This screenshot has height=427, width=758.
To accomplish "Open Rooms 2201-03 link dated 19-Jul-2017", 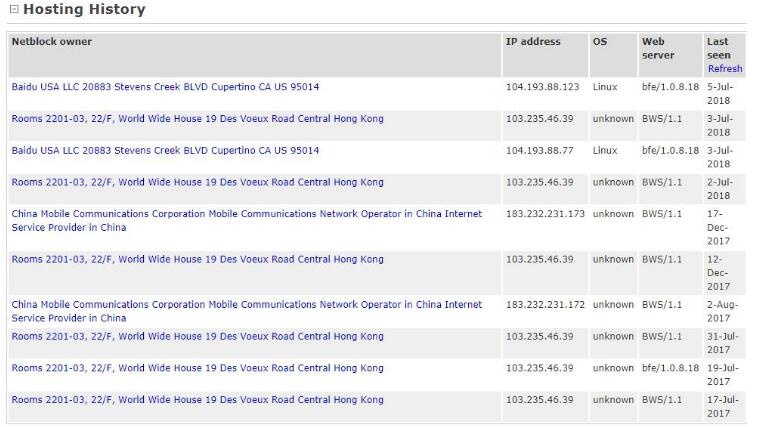I will coord(197,369).
